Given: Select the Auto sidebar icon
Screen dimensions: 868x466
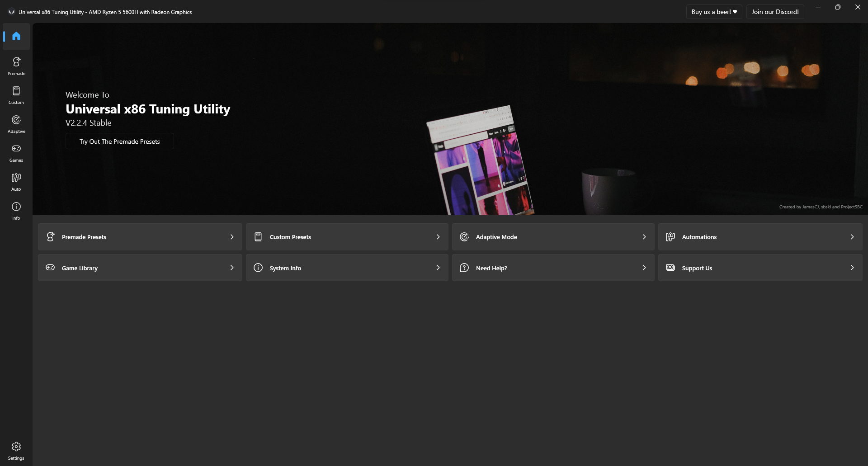Looking at the screenshot, I should (16, 178).
